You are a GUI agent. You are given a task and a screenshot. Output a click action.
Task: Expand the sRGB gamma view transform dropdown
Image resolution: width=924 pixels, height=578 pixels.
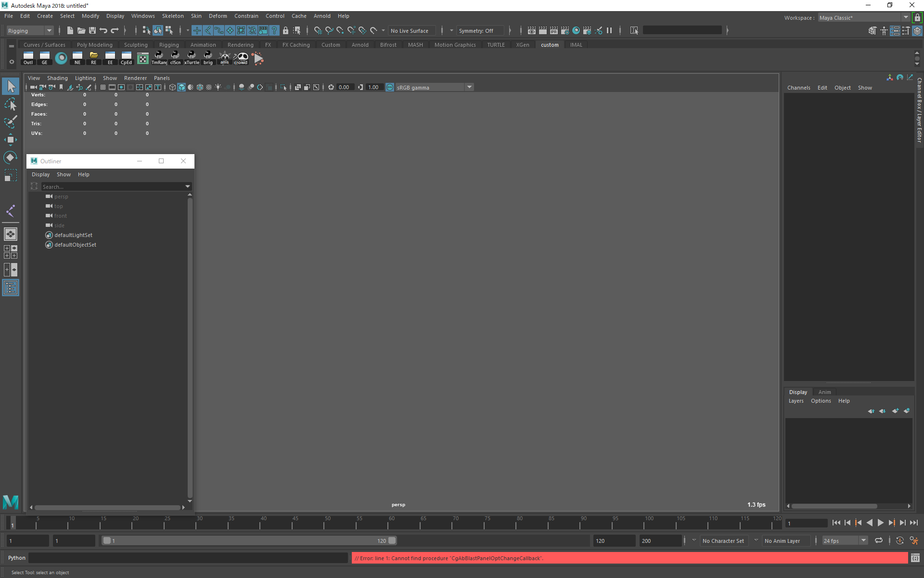point(469,87)
